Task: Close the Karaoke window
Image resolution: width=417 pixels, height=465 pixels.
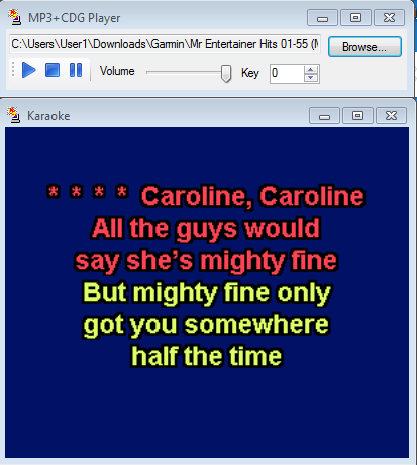Action: tap(391, 116)
